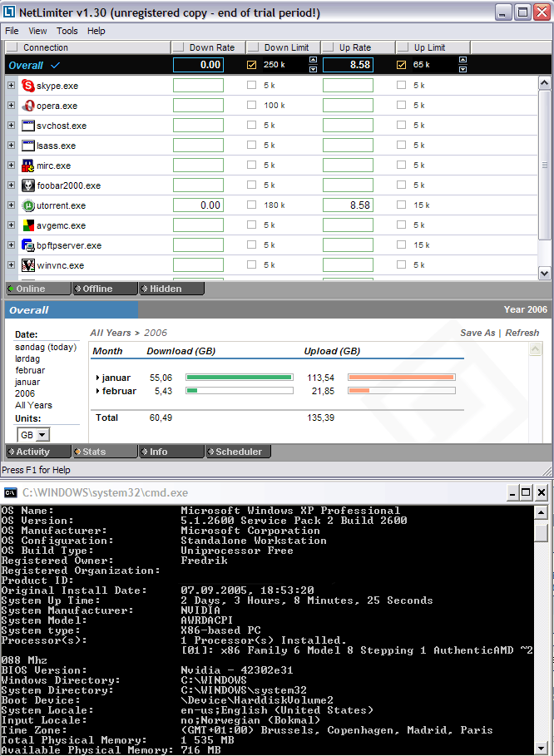Select søndag (today) in Date list
Image resolution: width=554 pixels, height=756 pixels.
(x=46, y=347)
